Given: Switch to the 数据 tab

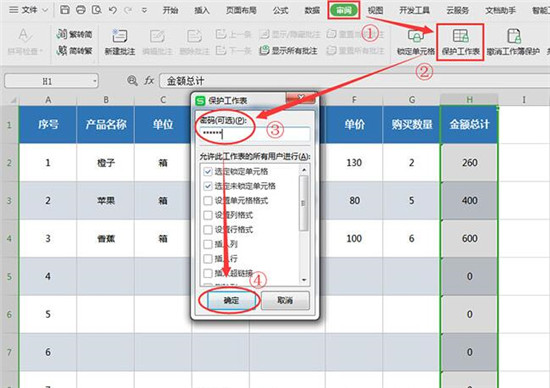Looking at the screenshot, I should point(312,10).
